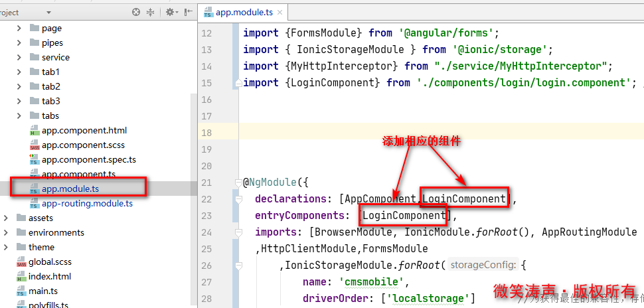
Task: Click the global.scss SASS file icon
Action: 21,262
